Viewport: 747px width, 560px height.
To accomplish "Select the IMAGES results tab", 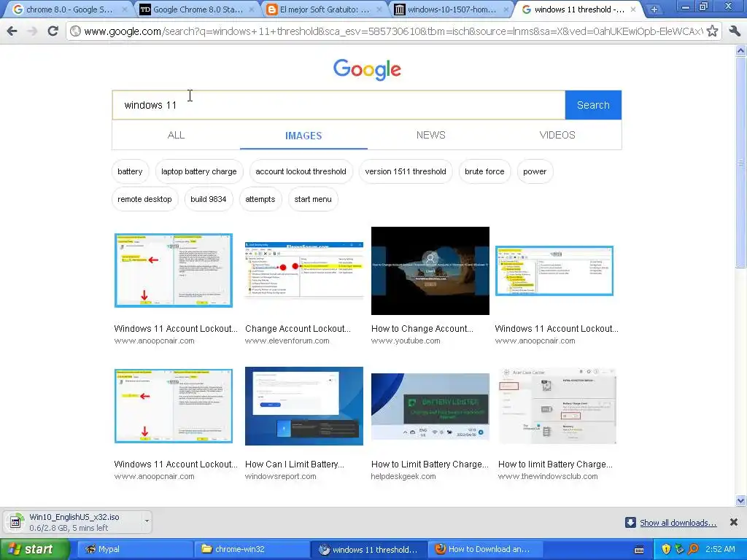I will pyautogui.click(x=303, y=135).
